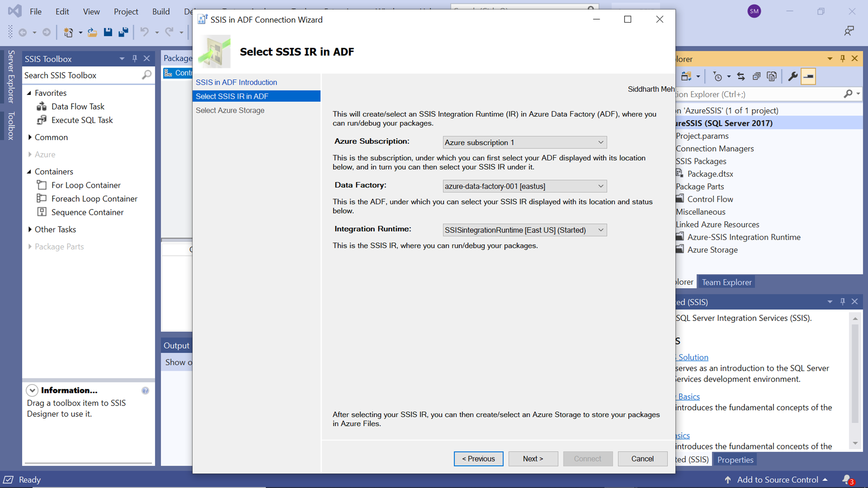Open the Build menu
Screen dimensions: 868x488
click(x=161, y=12)
